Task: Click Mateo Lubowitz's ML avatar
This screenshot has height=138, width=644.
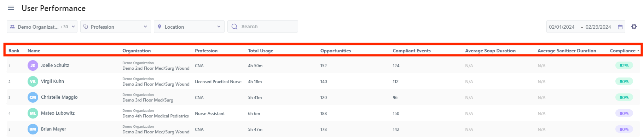Action: click(33, 113)
